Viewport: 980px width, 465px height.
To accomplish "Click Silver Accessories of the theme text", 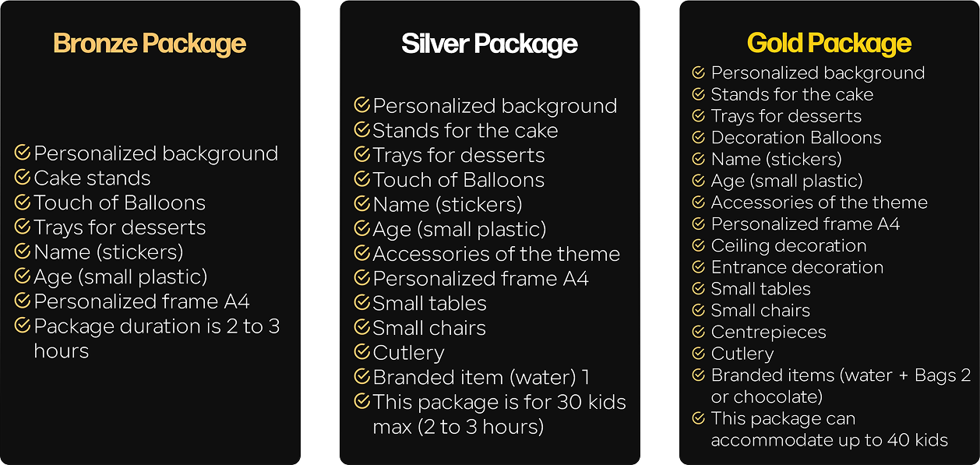I will [496, 254].
